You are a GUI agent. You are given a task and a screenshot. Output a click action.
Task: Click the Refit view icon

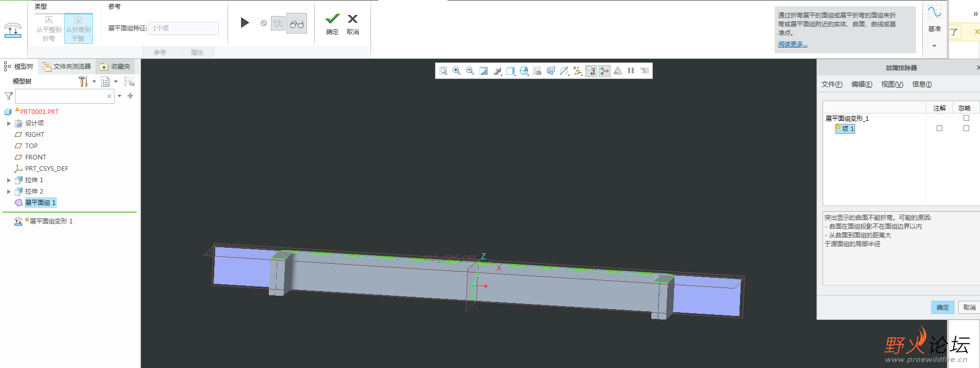point(443,71)
